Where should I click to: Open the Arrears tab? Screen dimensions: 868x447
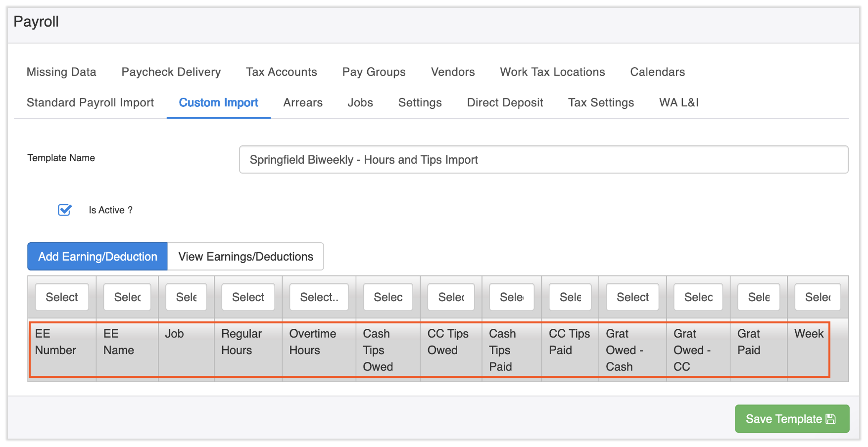pyautogui.click(x=303, y=103)
